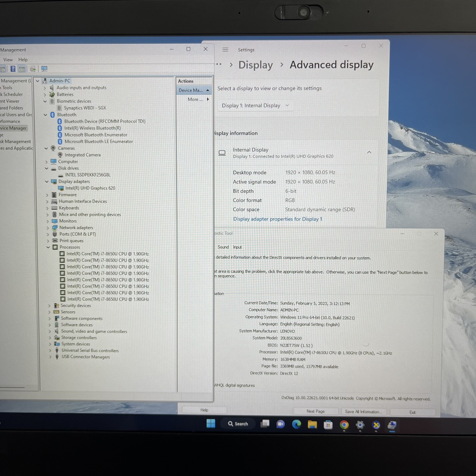Open the DirectX Diagnostic taskbar icon
This screenshot has width=476, height=476.
click(376, 425)
